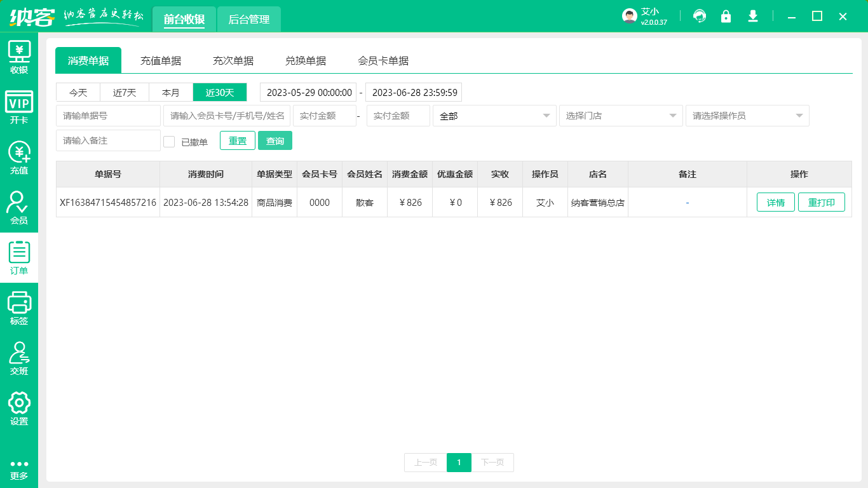
Task: Click the 请输入单据号 input field
Action: coord(108,116)
